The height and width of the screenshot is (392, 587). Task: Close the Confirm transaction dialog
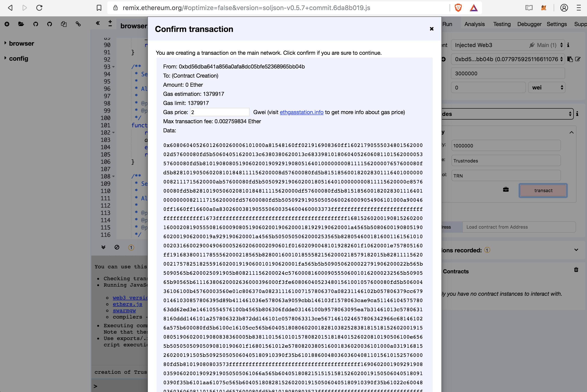coord(432,29)
